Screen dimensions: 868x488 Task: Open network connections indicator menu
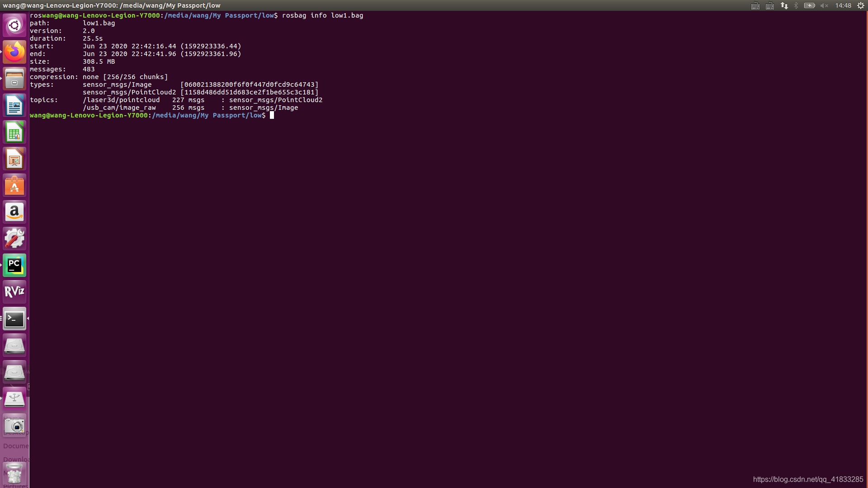(x=784, y=5)
